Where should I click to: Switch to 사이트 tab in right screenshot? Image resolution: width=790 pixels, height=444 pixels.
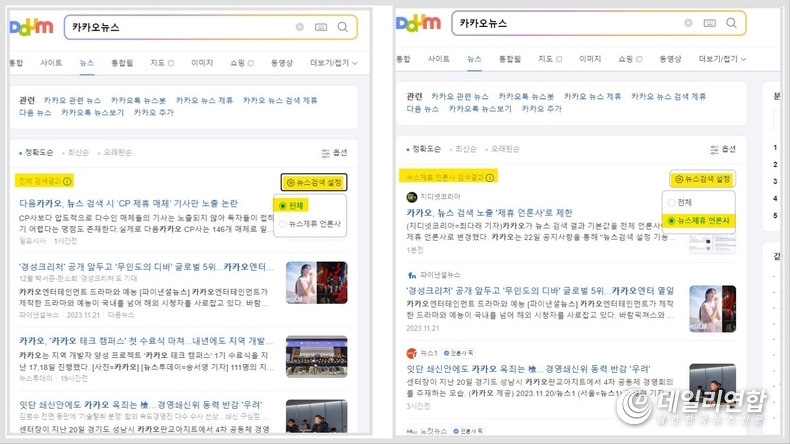(438, 59)
